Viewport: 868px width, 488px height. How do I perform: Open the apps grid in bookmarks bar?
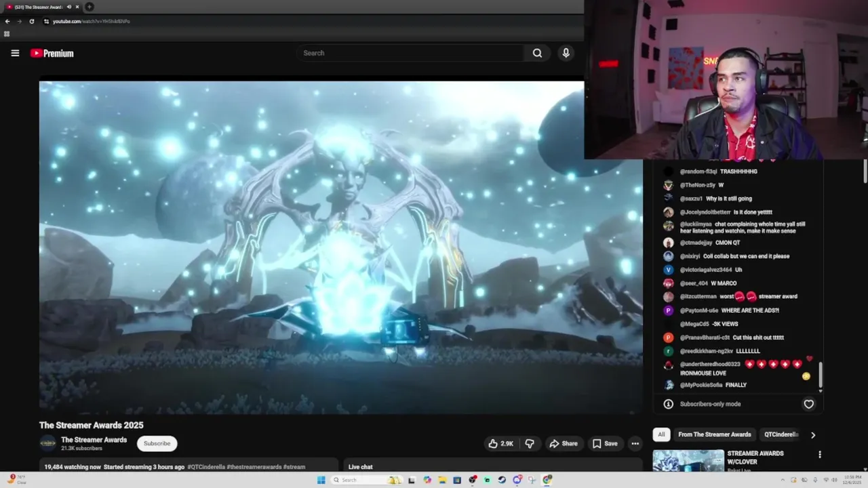(x=7, y=33)
